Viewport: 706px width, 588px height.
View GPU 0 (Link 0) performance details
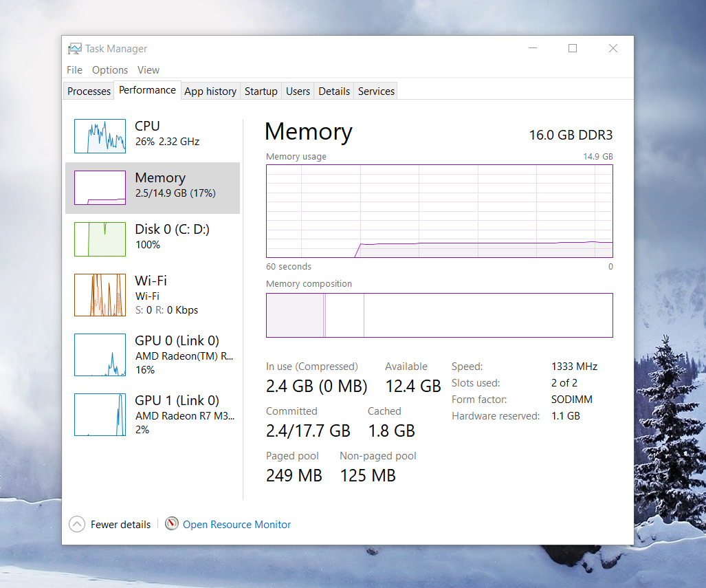100,355
